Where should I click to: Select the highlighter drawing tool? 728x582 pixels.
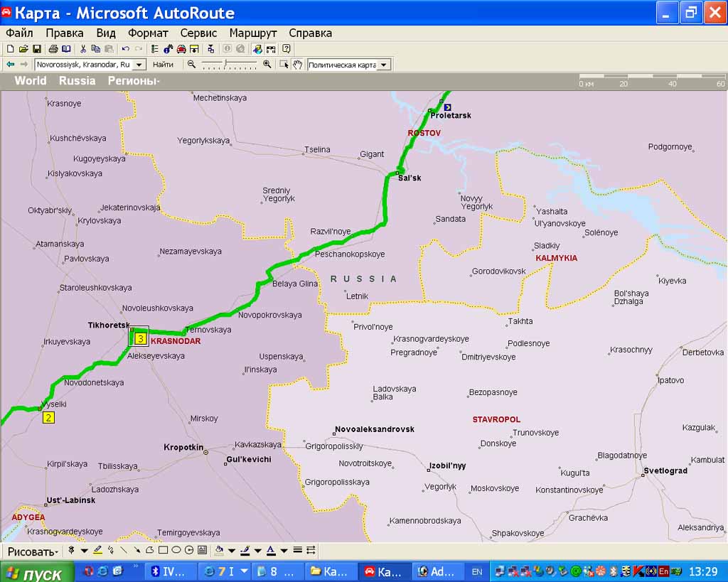point(97,550)
